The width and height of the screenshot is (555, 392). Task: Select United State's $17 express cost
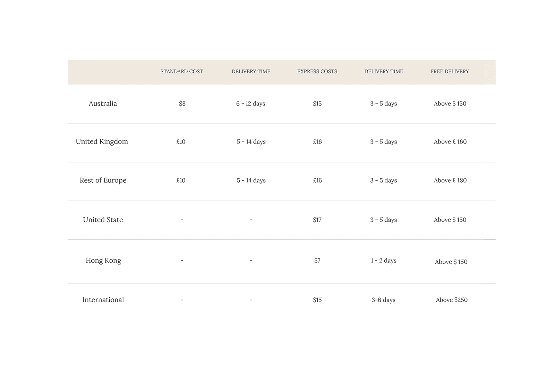[317, 220]
